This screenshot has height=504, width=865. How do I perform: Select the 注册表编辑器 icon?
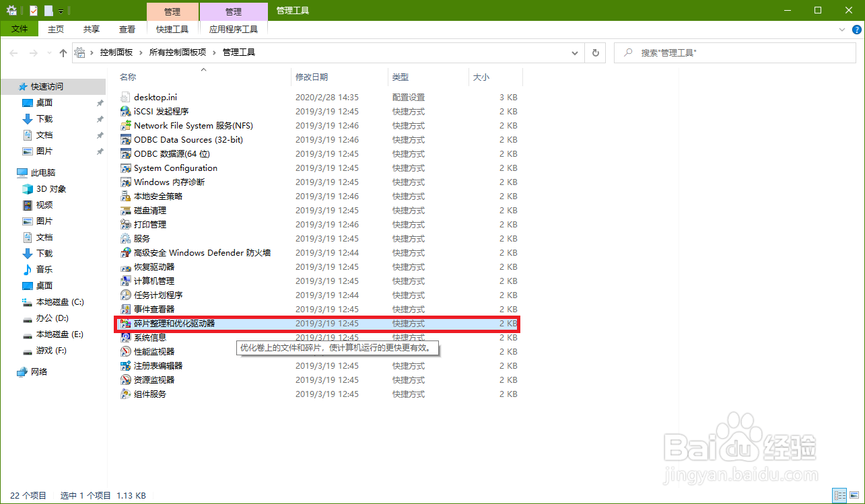click(x=125, y=366)
